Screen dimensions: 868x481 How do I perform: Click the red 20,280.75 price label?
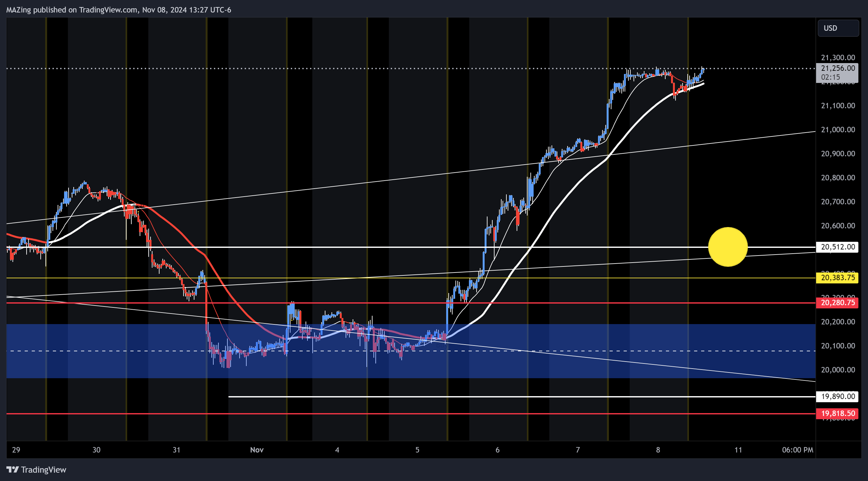[837, 303]
